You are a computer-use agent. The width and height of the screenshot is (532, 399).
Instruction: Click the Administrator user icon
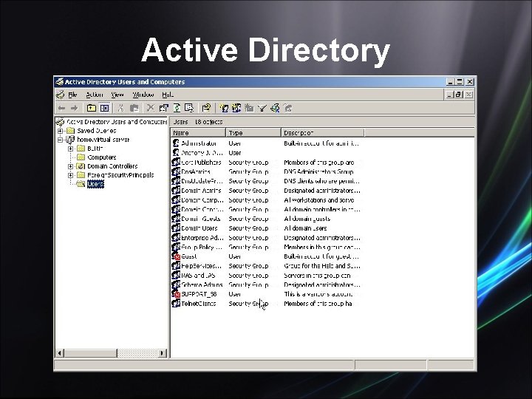point(176,143)
